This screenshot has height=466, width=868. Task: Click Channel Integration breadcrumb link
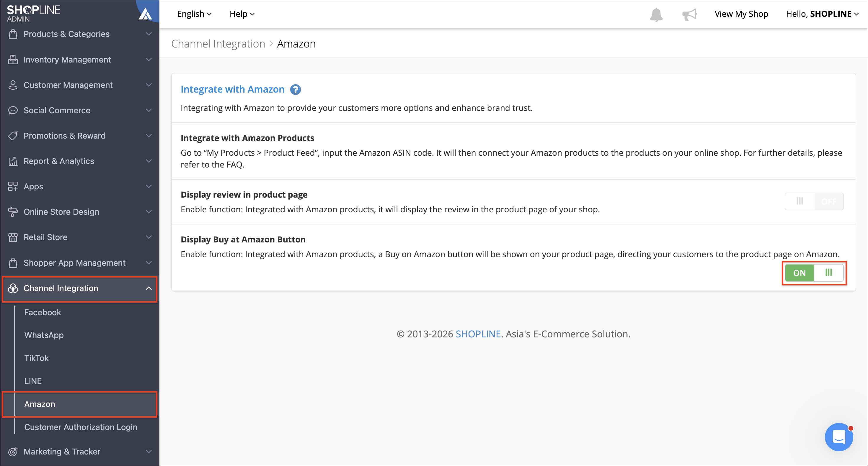point(218,44)
